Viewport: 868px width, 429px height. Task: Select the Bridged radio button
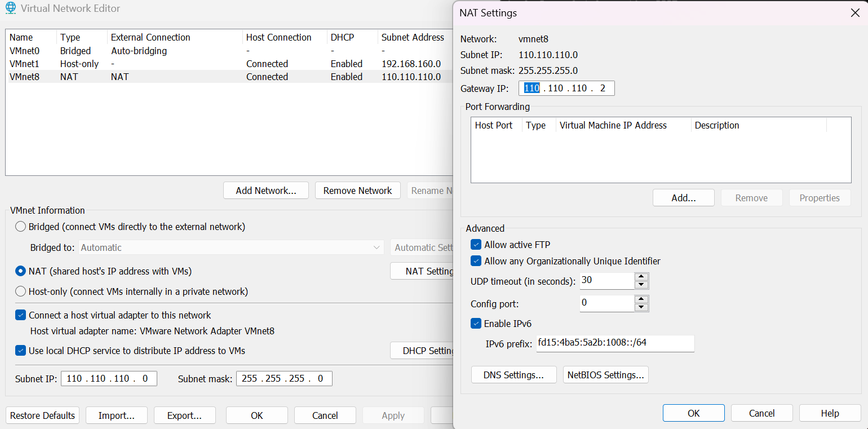(21, 227)
